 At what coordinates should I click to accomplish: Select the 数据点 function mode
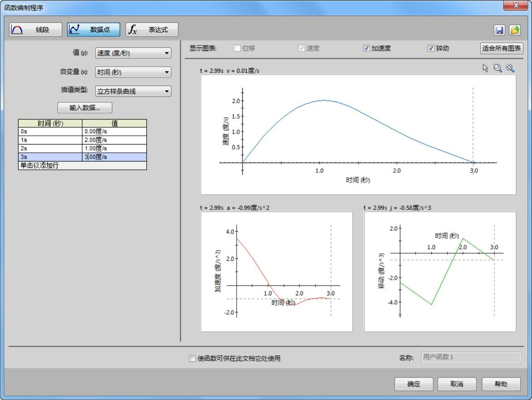(94, 30)
